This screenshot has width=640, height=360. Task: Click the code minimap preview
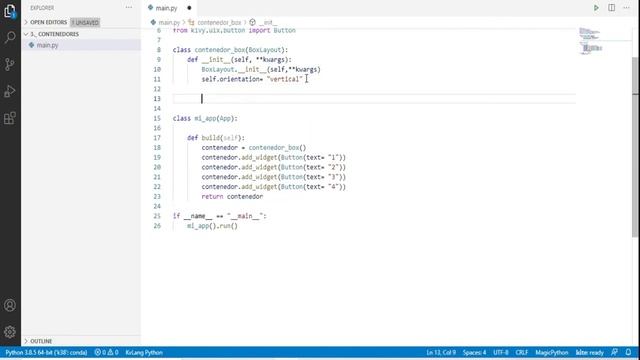592,41
